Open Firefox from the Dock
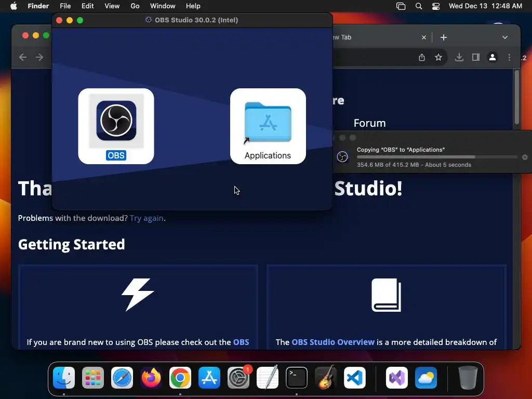This screenshot has height=399, width=532. (151, 378)
